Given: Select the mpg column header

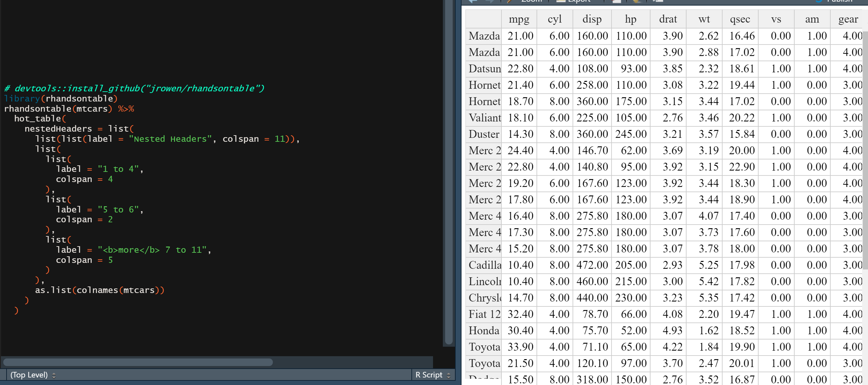Looking at the screenshot, I should pos(519,19).
